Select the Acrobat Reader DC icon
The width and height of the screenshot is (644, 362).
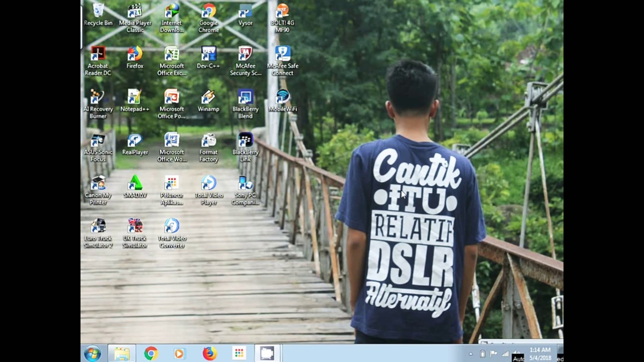pyautogui.click(x=98, y=61)
